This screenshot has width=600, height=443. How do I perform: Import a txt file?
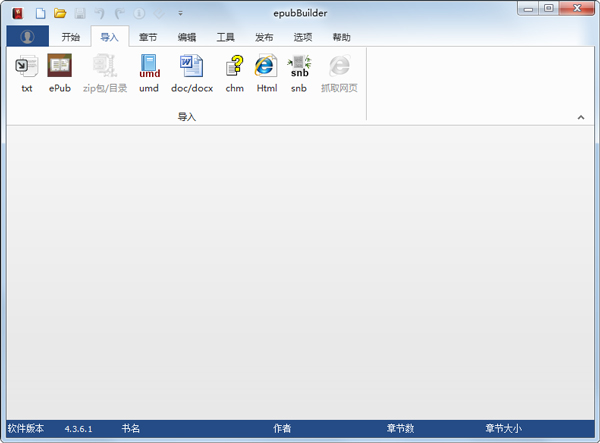26,73
